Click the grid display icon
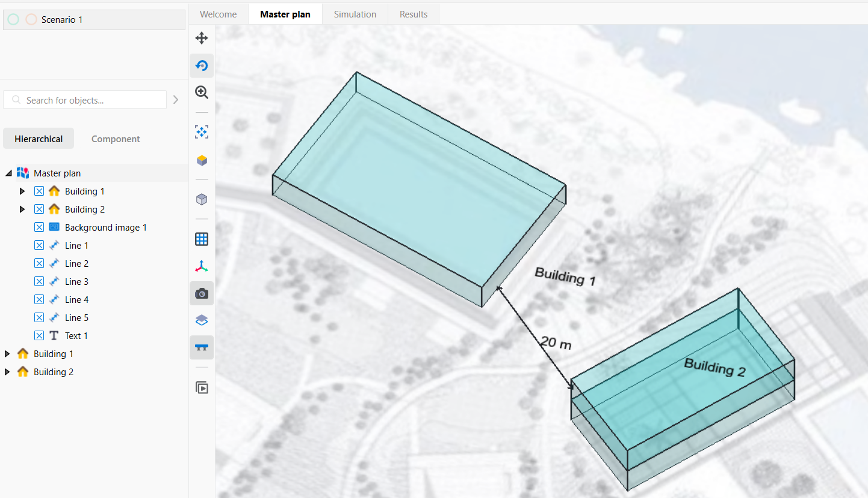The image size is (868, 498). (x=202, y=239)
